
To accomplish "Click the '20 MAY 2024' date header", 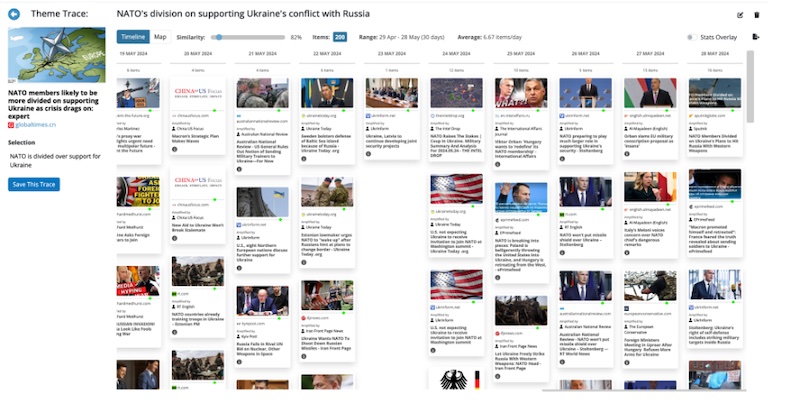I will point(197,54).
